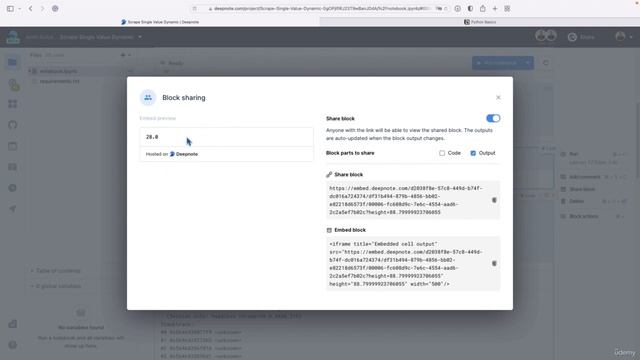Copy the embed block iframe code

494,263
